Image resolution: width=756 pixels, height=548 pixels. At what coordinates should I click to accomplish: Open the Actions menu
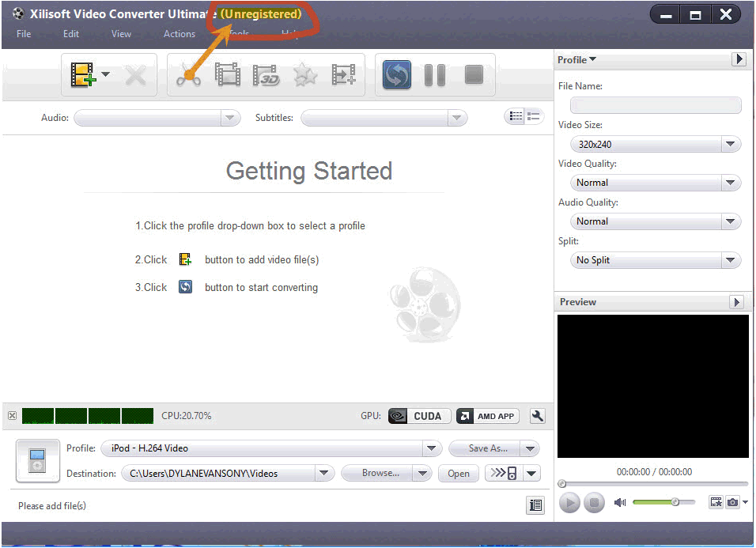(x=180, y=34)
